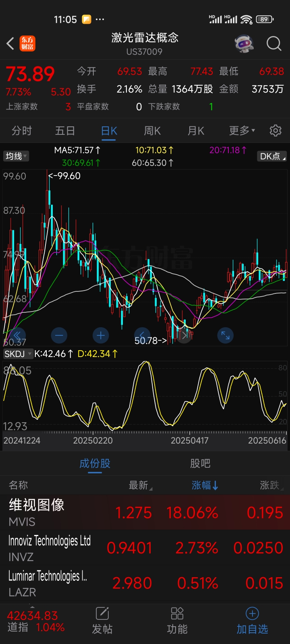The width and height of the screenshot is (290, 644).
Task: Move chart left one step arrow
Action: point(142,335)
